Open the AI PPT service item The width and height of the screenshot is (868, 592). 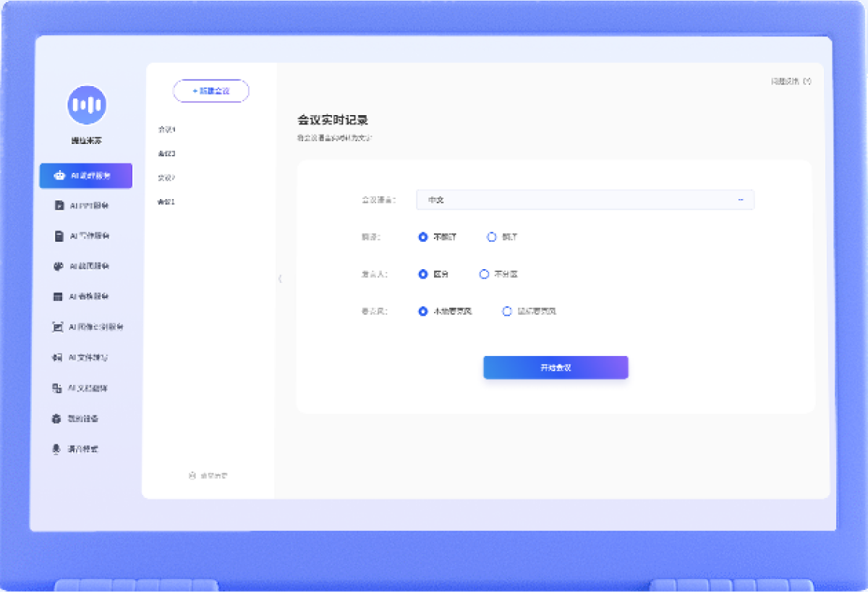click(82, 206)
